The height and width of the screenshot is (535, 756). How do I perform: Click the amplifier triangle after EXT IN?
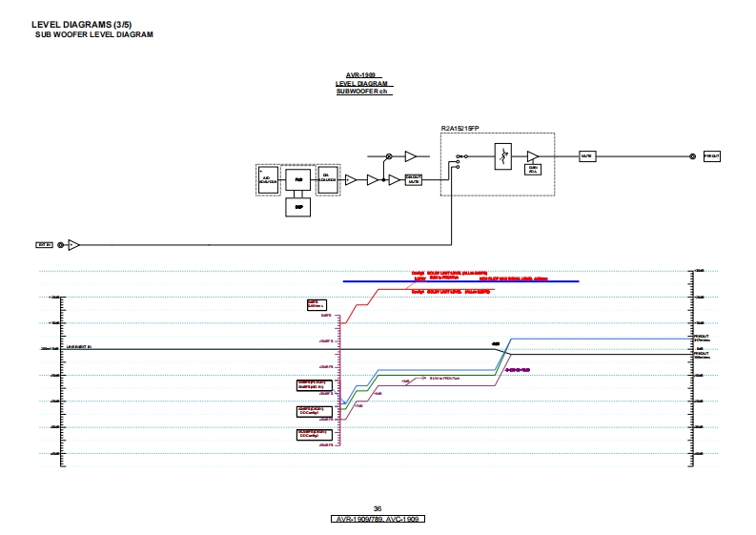tap(75, 245)
